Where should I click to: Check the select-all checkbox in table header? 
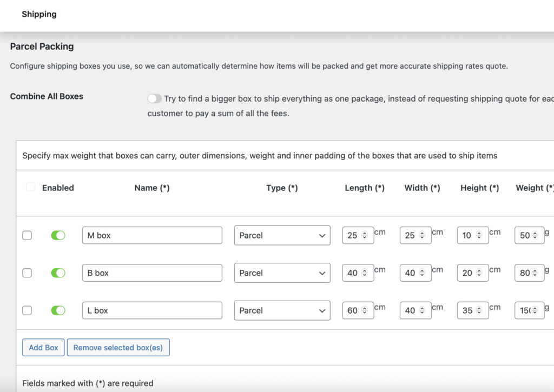[x=31, y=187]
